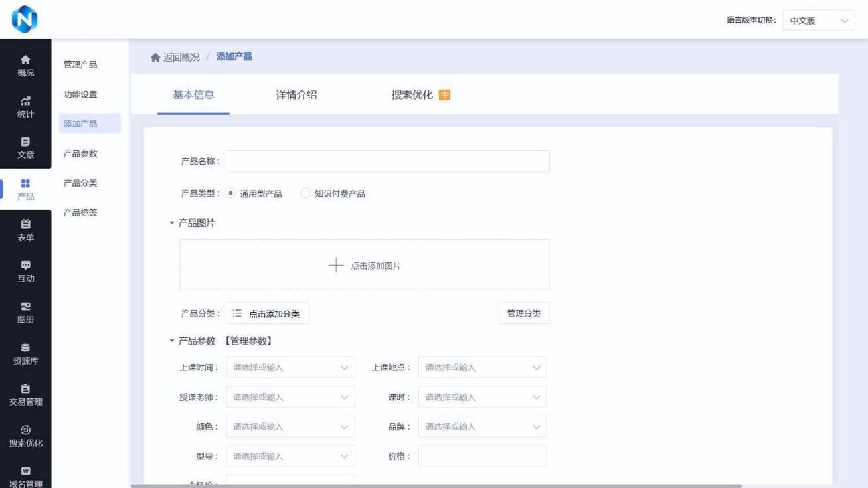Open the 概况 section in the sidebar

25,64
